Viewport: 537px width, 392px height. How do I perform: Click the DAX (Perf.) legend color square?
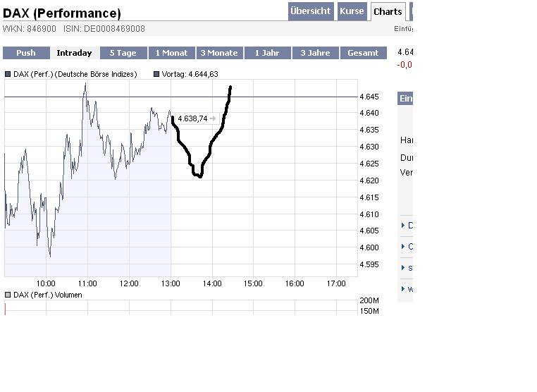click(x=8, y=74)
